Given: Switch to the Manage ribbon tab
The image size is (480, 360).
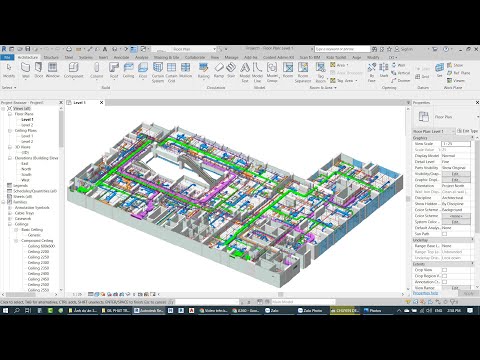Looking at the screenshot, I should pos(231,57).
